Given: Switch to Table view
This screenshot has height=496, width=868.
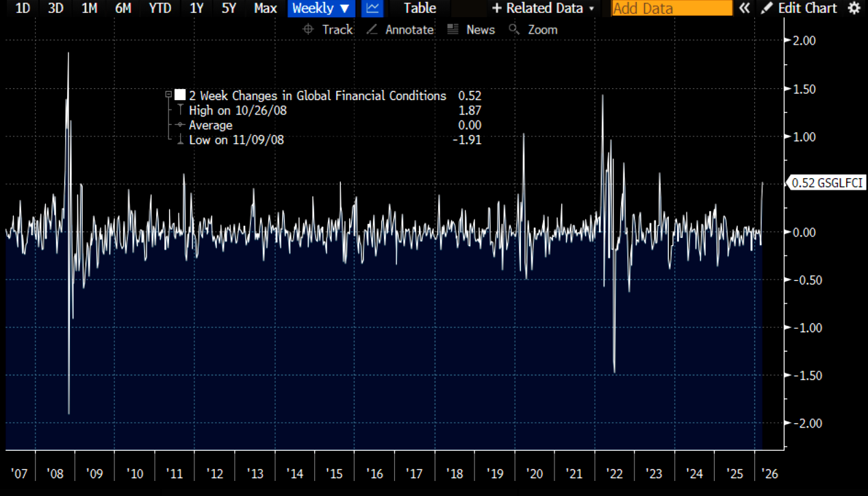Looking at the screenshot, I should [x=420, y=8].
